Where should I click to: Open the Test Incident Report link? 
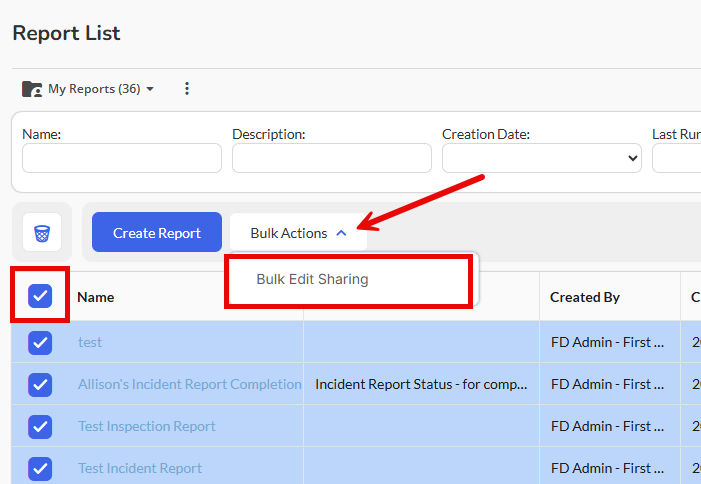click(140, 468)
